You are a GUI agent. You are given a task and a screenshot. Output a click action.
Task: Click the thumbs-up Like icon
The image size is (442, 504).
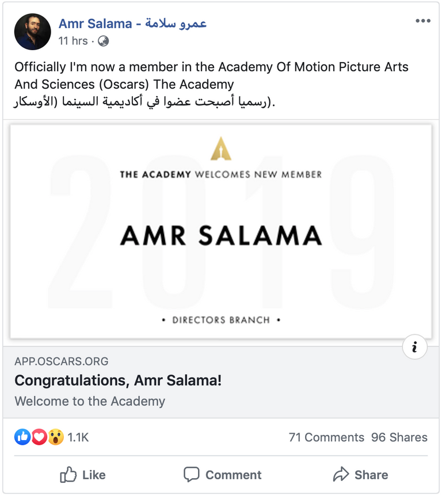(x=69, y=475)
